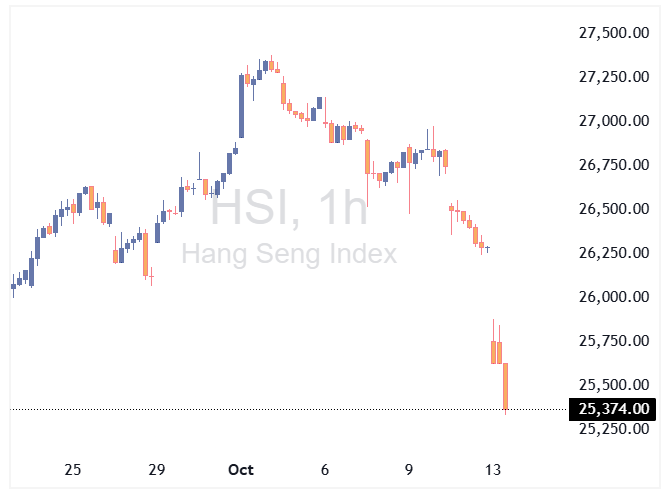The image size is (670, 499).
Task: Click the 27,500.00 price axis label
Action: (615, 33)
